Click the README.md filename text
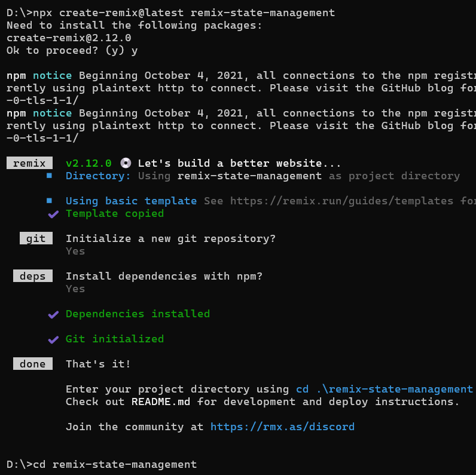Screen dimensions: 476x475 click(161, 402)
